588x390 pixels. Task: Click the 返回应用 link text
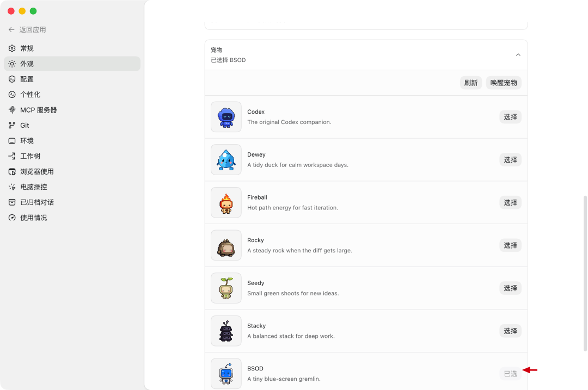point(33,29)
